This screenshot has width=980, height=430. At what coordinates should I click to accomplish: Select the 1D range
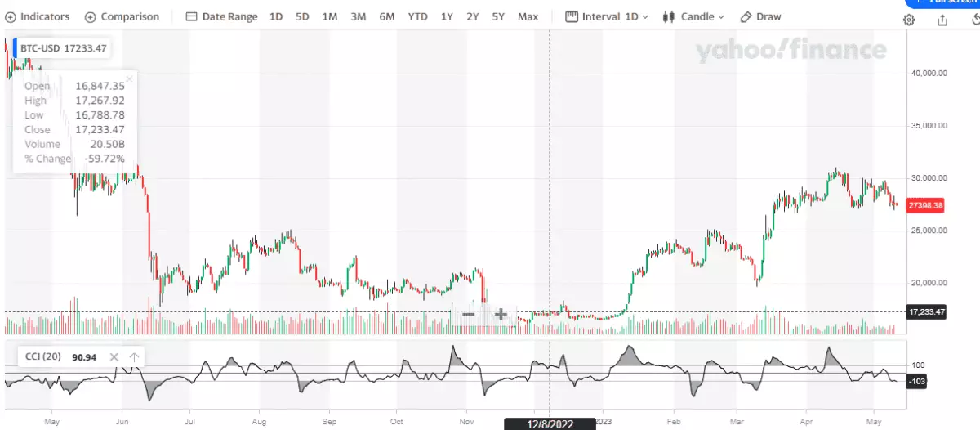coord(276,16)
